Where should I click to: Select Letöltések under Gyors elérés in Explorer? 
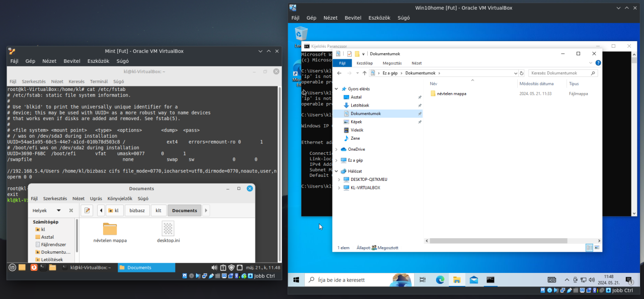[360, 105]
